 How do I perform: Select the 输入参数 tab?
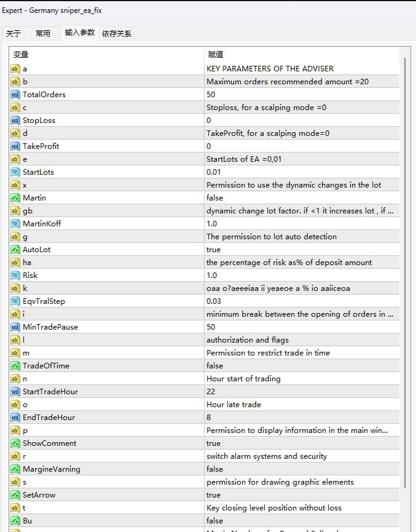click(80, 33)
